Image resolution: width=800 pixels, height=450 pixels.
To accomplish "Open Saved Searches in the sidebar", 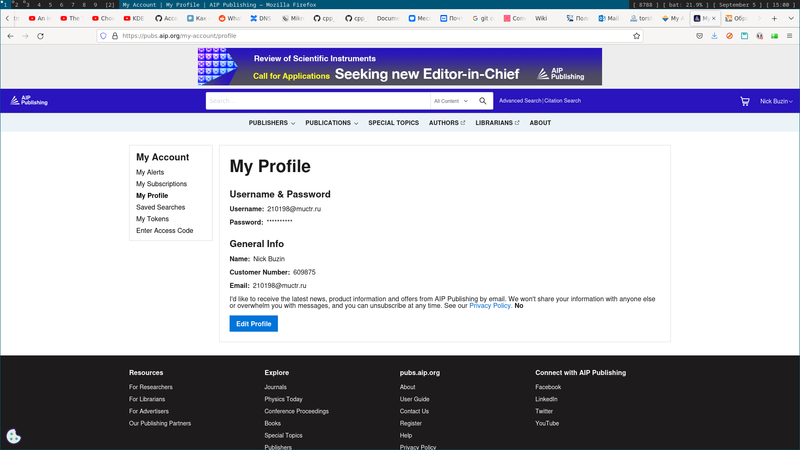I will 160,208.
